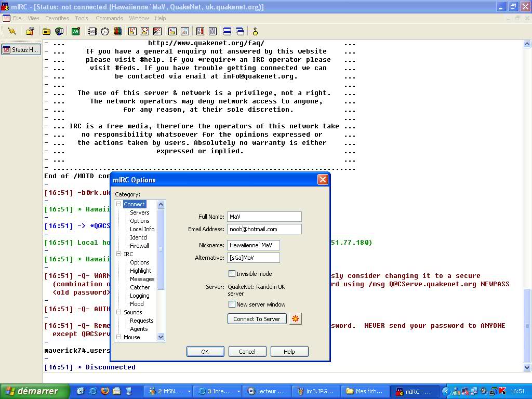Collapse the Connect category tree node
The width and height of the screenshot is (532, 399).
119,204
